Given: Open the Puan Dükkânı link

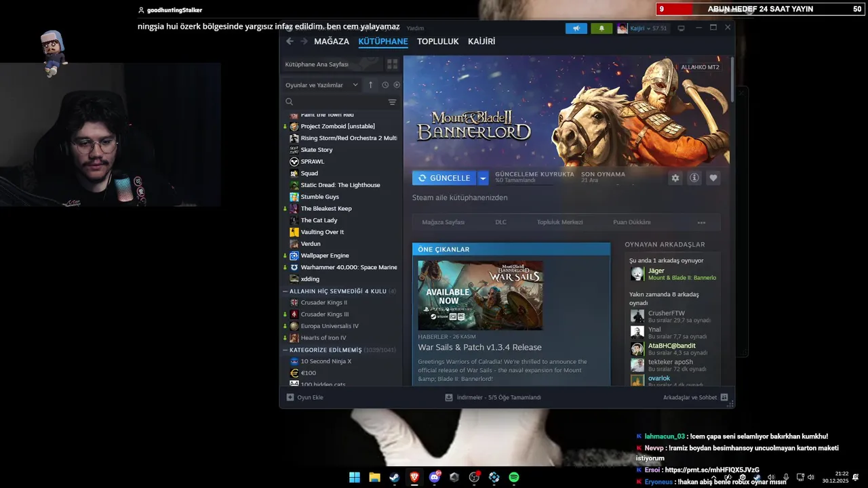Looking at the screenshot, I should (631, 222).
